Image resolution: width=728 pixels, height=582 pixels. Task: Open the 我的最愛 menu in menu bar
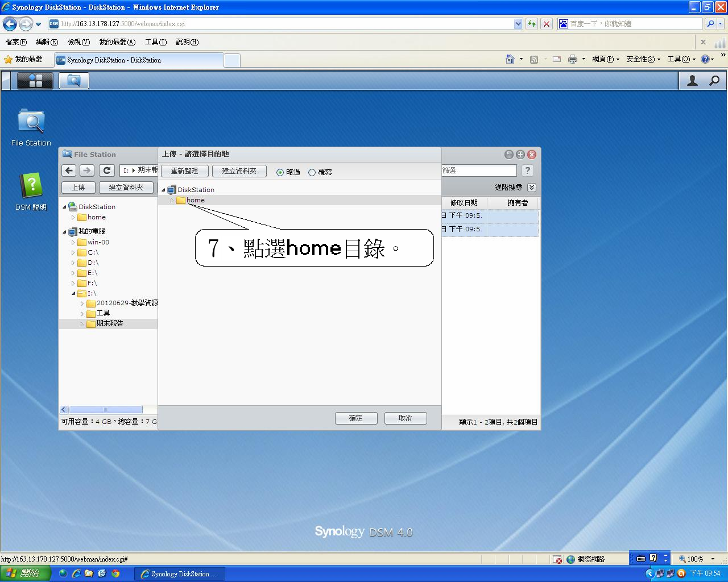click(x=117, y=42)
